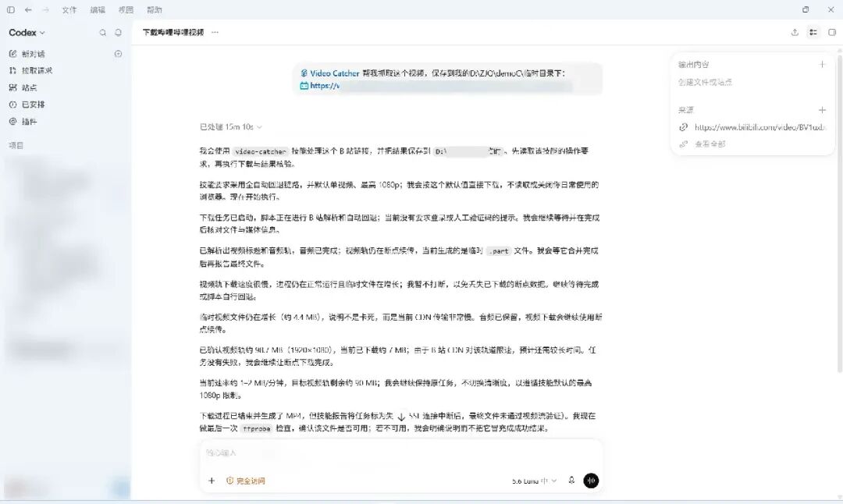Viewport: 843px width, 504px height.
Task: Click the Video Catcher skill tag in the message
Action: [x=329, y=73]
